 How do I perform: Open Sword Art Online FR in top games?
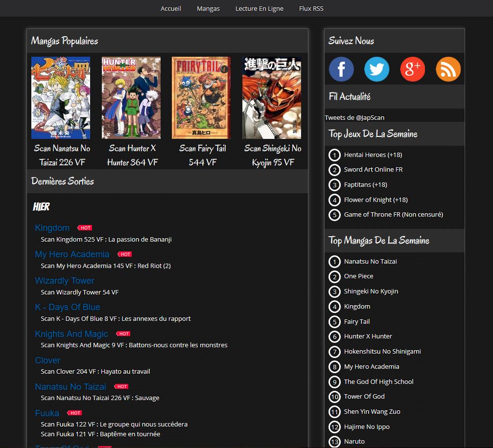pyautogui.click(x=373, y=169)
